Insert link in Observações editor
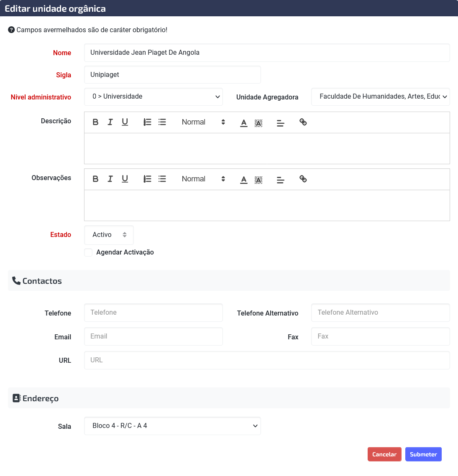458x476 pixels. (x=303, y=179)
